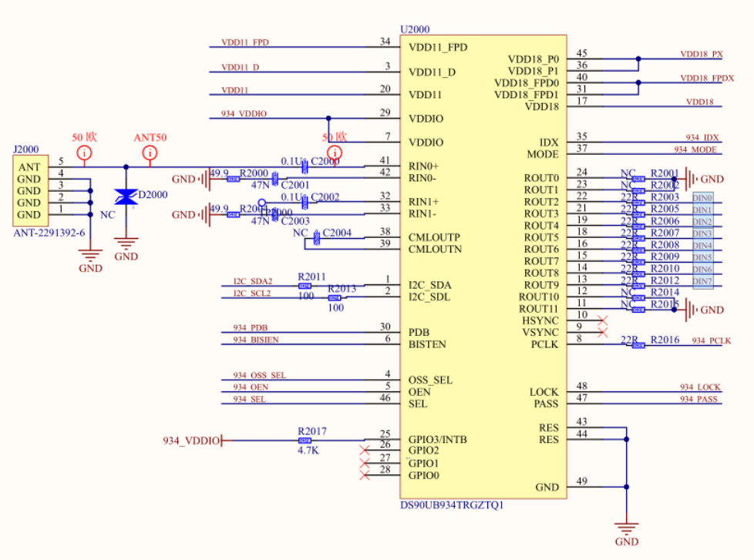Select the VDD18_PX net label
Viewport: 754px width, 560px height.
coord(702,54)
